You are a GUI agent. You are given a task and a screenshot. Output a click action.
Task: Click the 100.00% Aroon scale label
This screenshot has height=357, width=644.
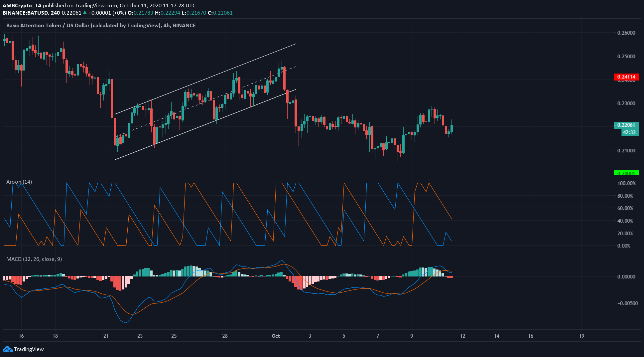click(x=626, y=183)
